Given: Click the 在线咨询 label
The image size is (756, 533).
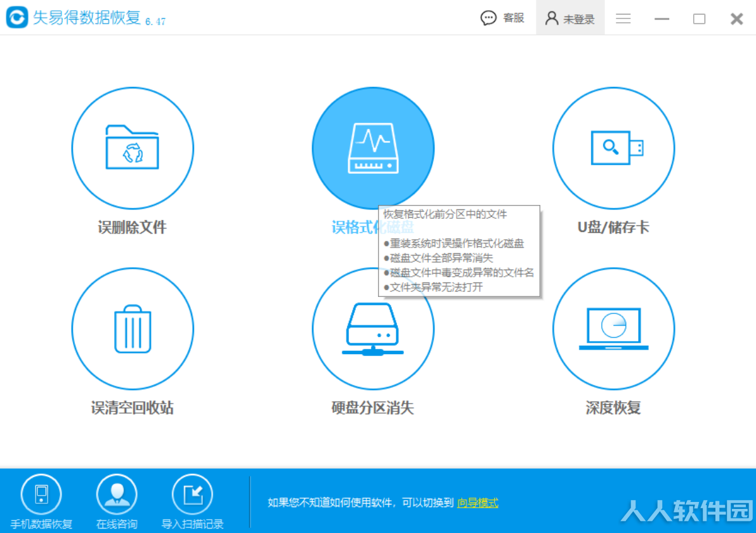Looking at the screenshot, I should (117, 524).
